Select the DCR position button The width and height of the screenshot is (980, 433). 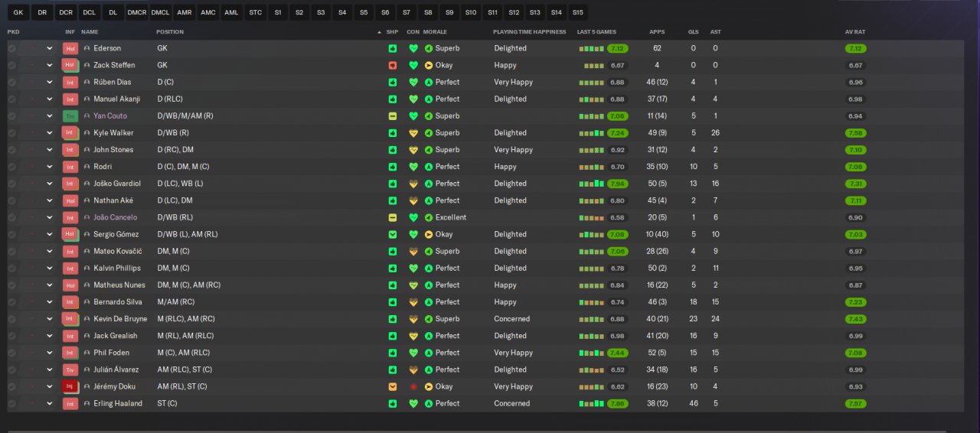pyautogui.click(x=66, y=12)
